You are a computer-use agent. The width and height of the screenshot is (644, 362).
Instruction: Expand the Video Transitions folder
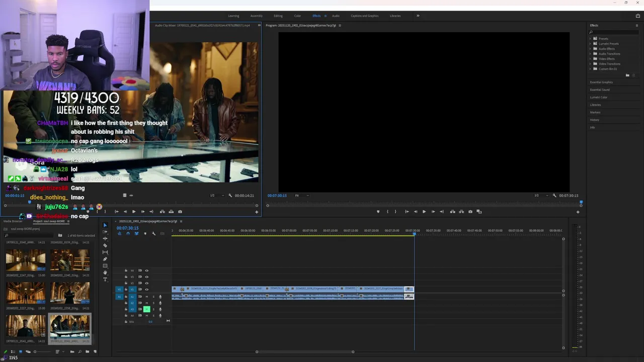(590, 64)
